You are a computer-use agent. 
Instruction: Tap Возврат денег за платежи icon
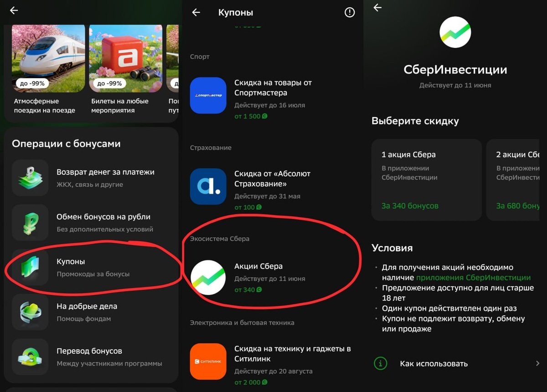coord(30,178)
